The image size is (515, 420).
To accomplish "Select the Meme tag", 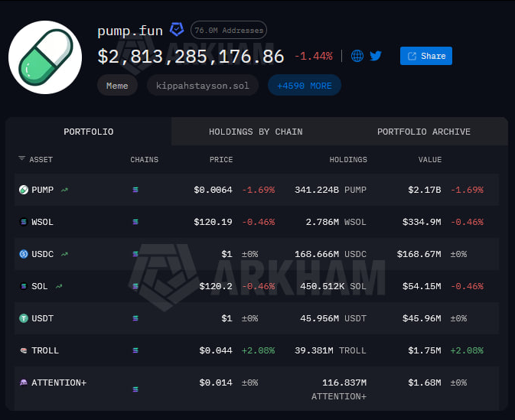I will [x=117, y=86].
